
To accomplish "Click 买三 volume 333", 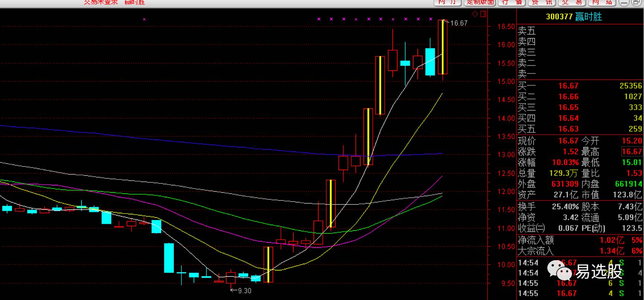I will coord(635,107).
